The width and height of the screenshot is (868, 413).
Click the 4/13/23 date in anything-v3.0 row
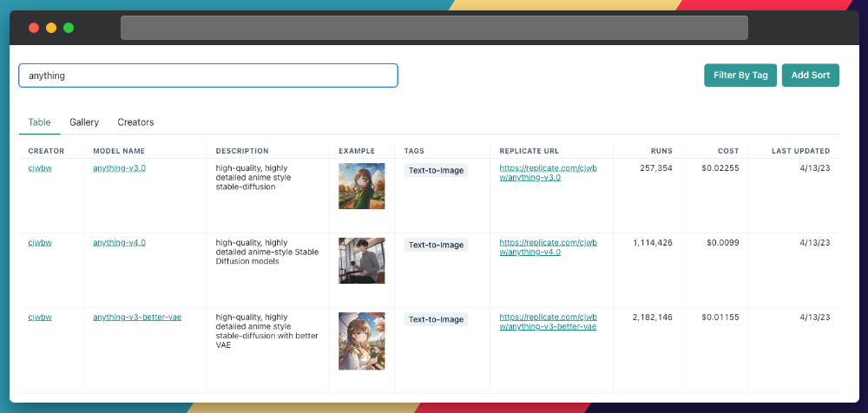[x=817, y=167]
